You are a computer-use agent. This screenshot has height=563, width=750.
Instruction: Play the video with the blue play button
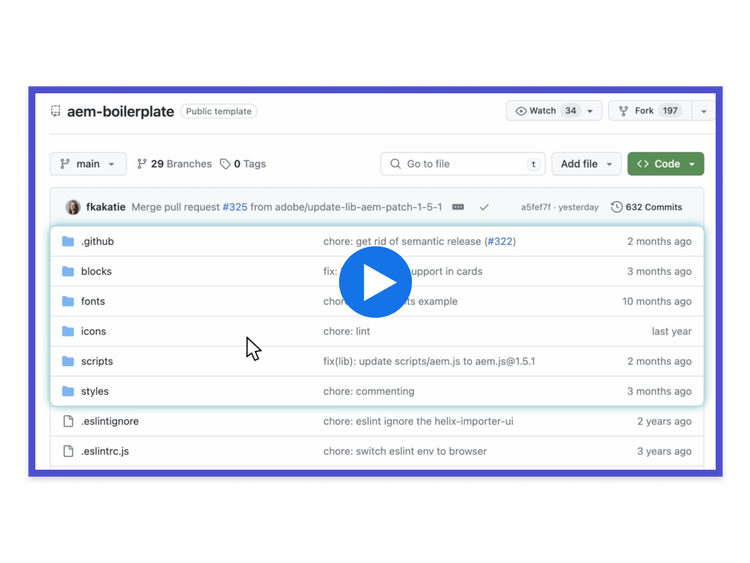pyautogui.click(x=375, y=282)
